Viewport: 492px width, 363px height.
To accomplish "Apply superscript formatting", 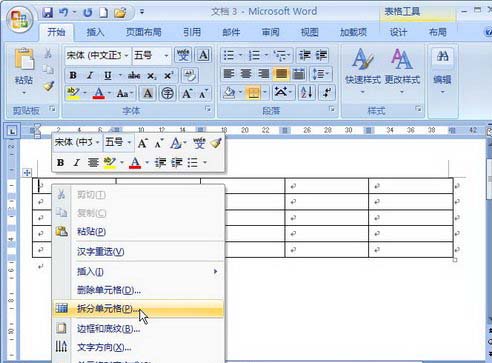I will coord(168,76).
